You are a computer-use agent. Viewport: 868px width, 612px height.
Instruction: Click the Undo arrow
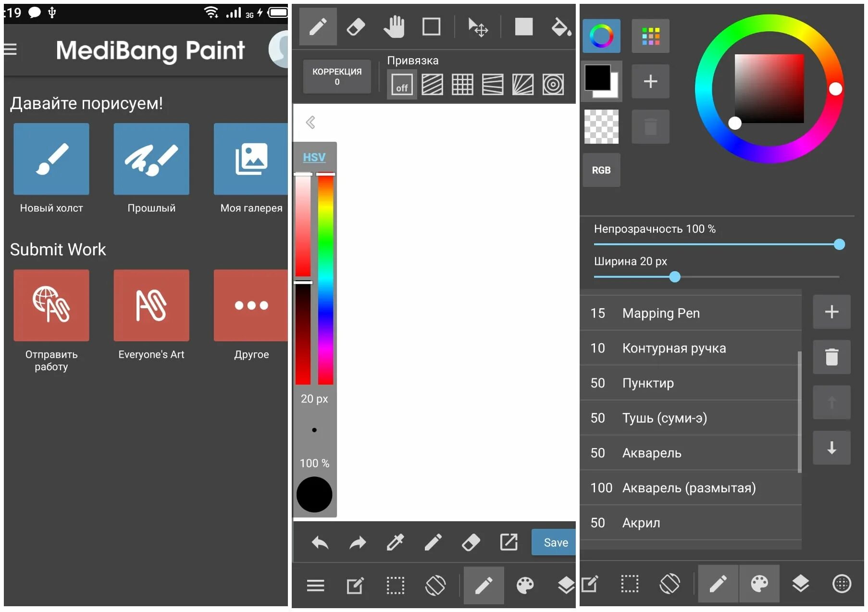click(320, 543)
